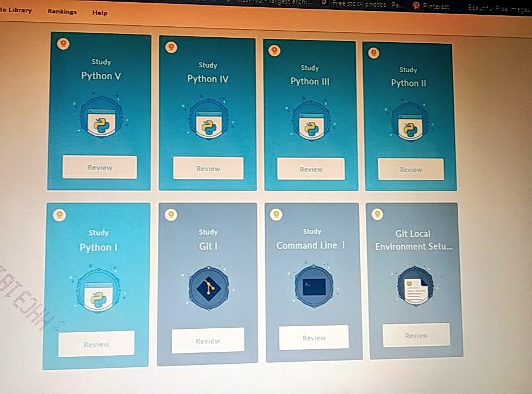Click the Pinterest logo icon in bookmarks
This screenshot has width=532, height=394.
click(416, 5)
